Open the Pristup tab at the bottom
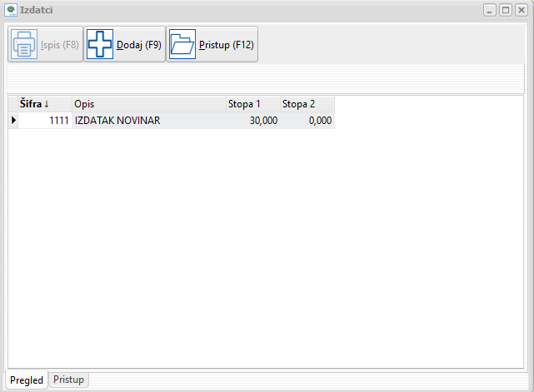Viewport: 534px width, 392px height. (68, 379)
